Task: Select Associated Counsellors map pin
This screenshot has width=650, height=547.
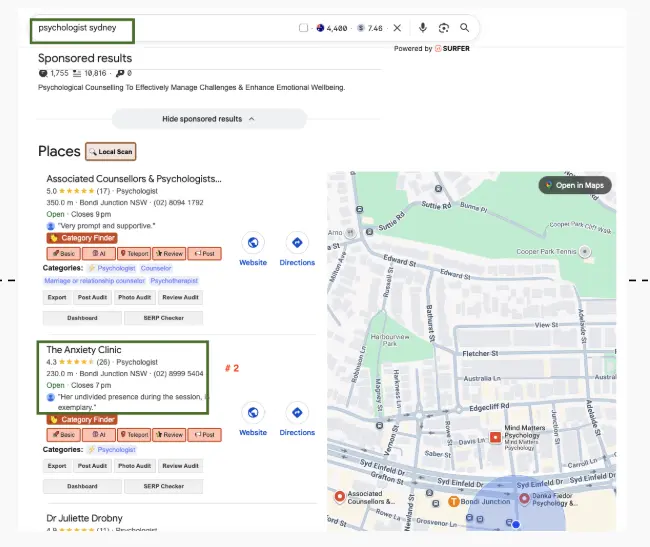Action: (340, 496)
